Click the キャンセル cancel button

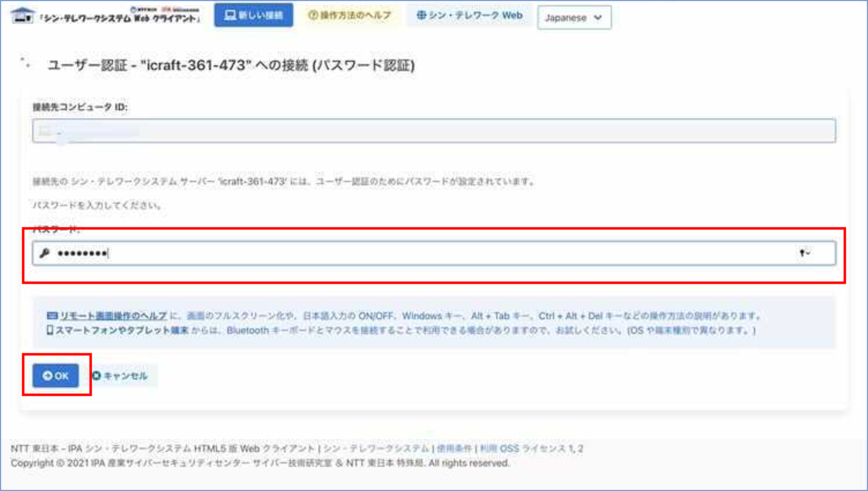coord(120,375)
